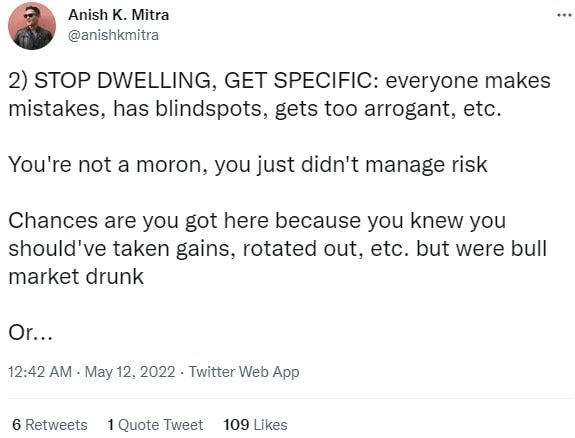This screenshot has width=575, height=438.
Task: Click the retweet count number 6
Action: coord(17,424)
